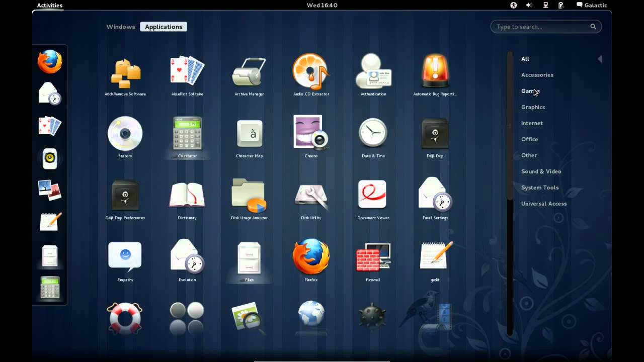The image size is (644, 362).
Task: Open Calculator icon in dash
Action: point(50,288)
